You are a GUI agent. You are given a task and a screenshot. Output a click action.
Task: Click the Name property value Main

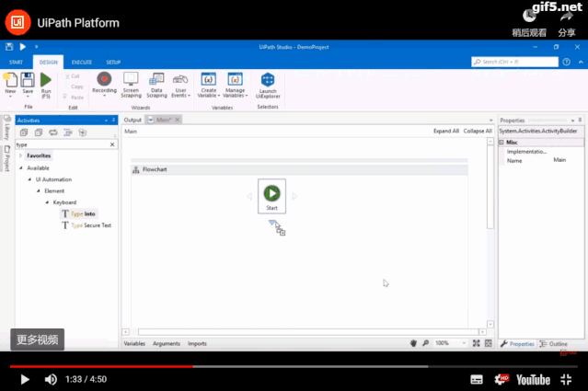pos(559,160)
